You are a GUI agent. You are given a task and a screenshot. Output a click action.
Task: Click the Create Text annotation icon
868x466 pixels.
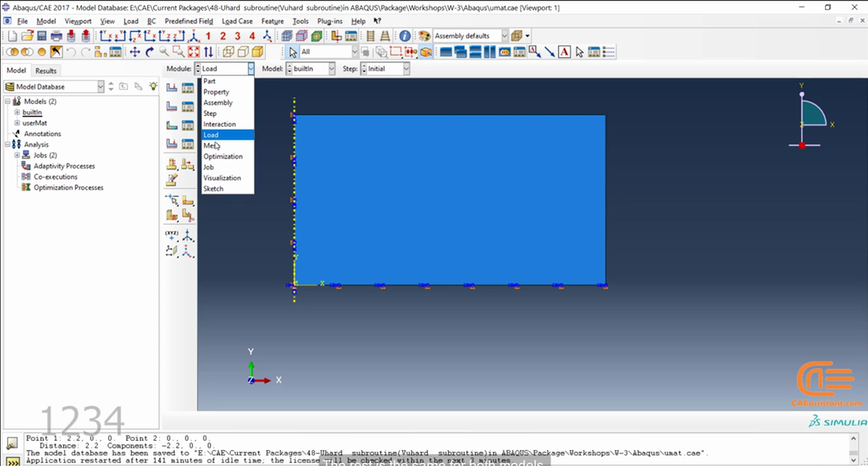pos(564,52)
